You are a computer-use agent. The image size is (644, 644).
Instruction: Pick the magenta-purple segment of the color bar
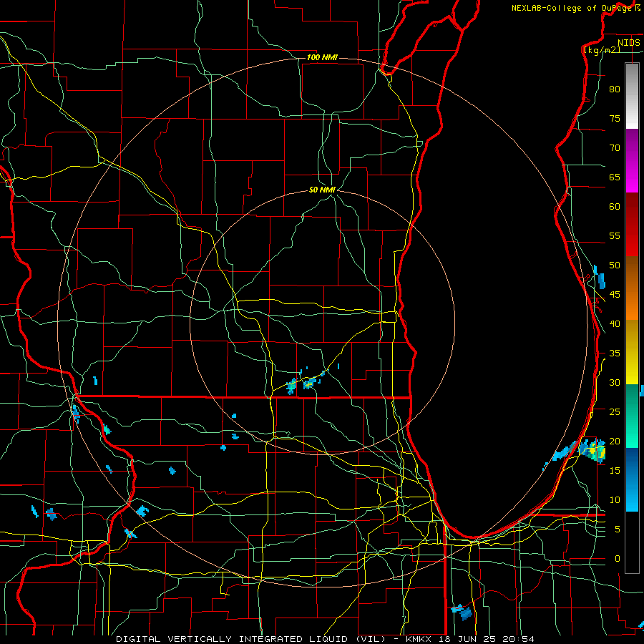click(x=632, y=161)
